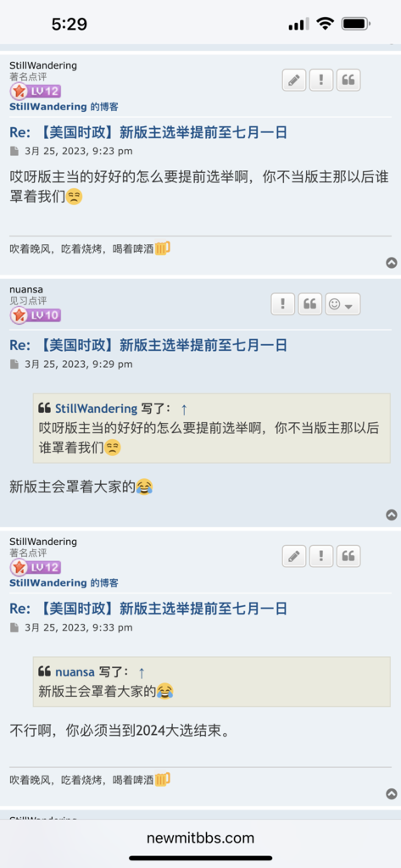The image size is (401, 868).
Task: Click the up arrow in StillWandering quote block
Action: (185, 409)
